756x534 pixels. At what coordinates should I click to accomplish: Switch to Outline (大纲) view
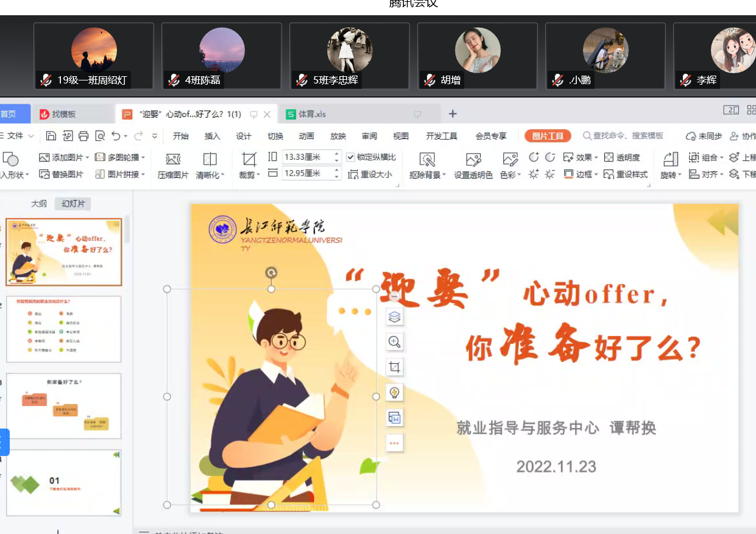click(39, 204)
